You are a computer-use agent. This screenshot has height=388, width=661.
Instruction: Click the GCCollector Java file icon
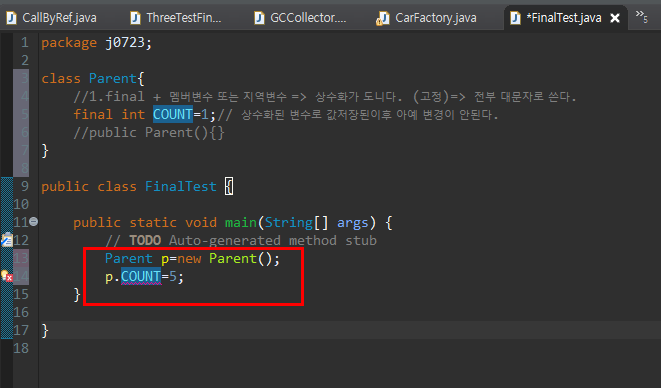click(x=259, y=18)
